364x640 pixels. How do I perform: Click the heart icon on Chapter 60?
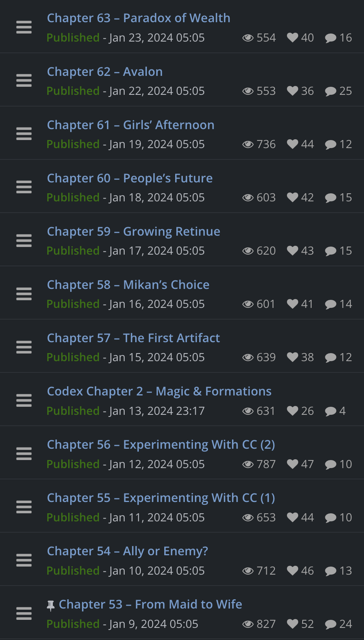click(293, 197)
